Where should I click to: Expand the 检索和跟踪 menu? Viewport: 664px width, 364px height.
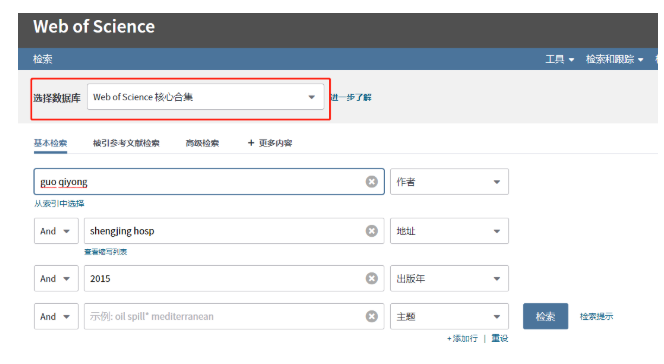614,59
